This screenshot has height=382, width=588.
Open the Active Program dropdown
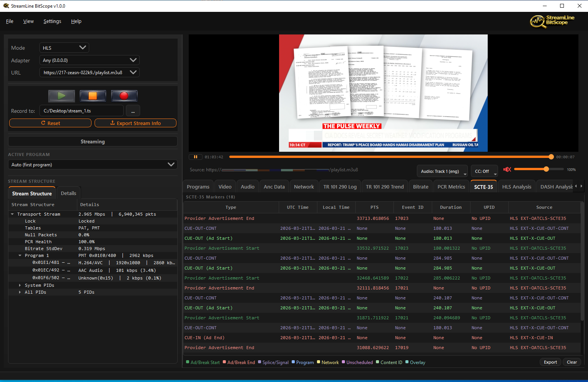92,165
